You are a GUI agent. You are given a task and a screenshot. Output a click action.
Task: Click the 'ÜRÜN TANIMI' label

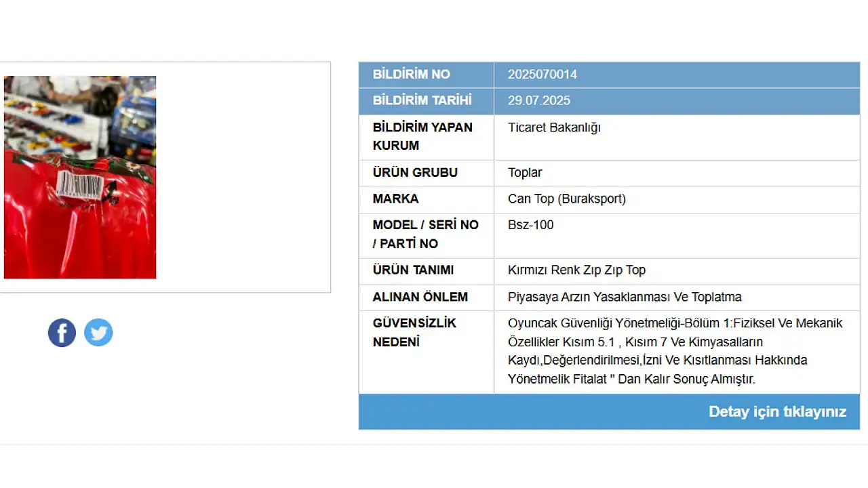click(x=413, y=270)
